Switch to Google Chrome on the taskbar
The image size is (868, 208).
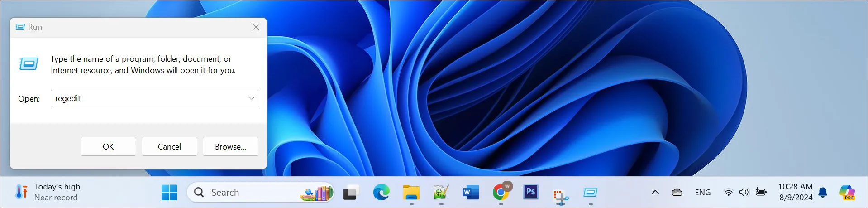(501, 192)
